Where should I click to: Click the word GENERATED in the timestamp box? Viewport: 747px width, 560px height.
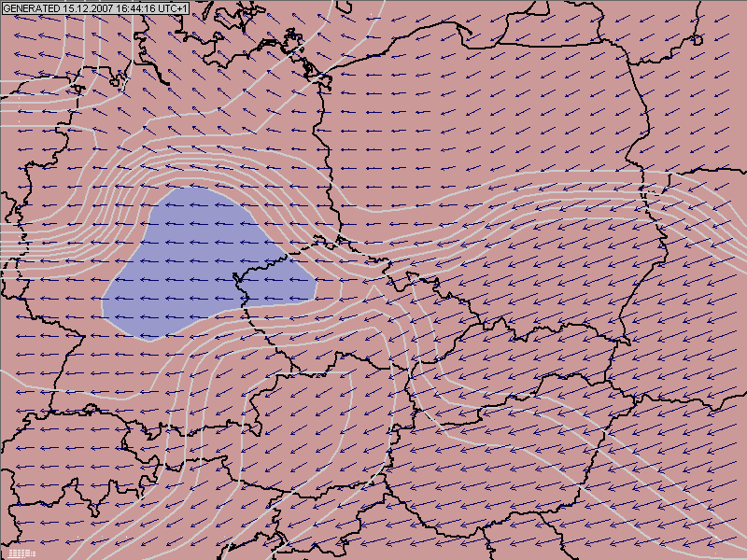tap(33, 8)
